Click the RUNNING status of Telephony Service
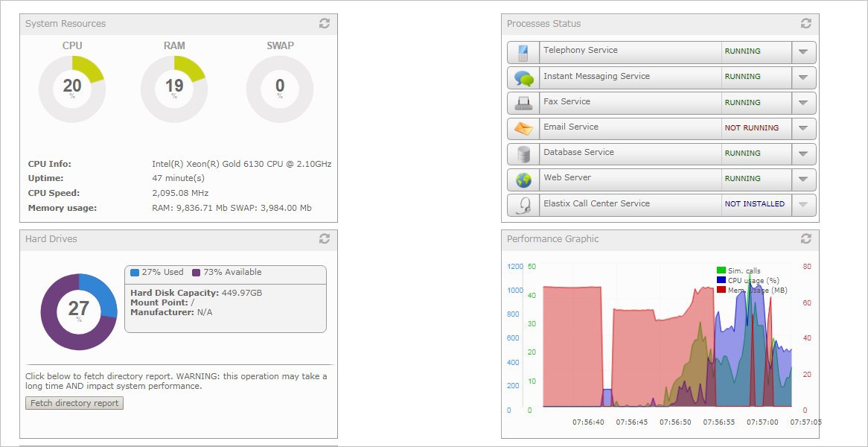 coord(742,51)
